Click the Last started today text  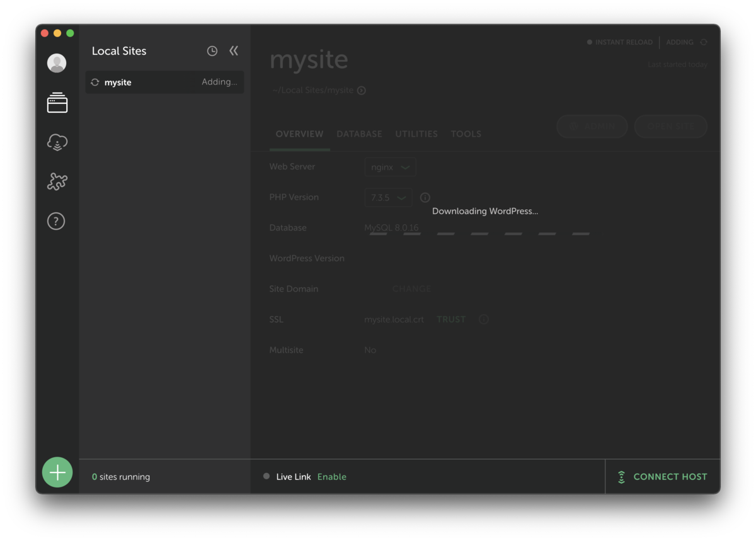point(677,65)
